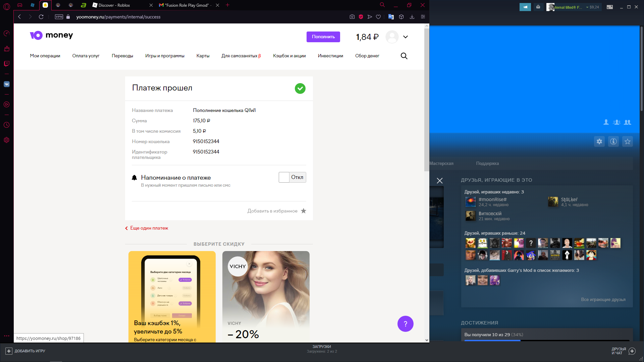Open the extensions cube icon
Image resolution: width=644 pixels, height=362 pixels.
tap(401, 17)
